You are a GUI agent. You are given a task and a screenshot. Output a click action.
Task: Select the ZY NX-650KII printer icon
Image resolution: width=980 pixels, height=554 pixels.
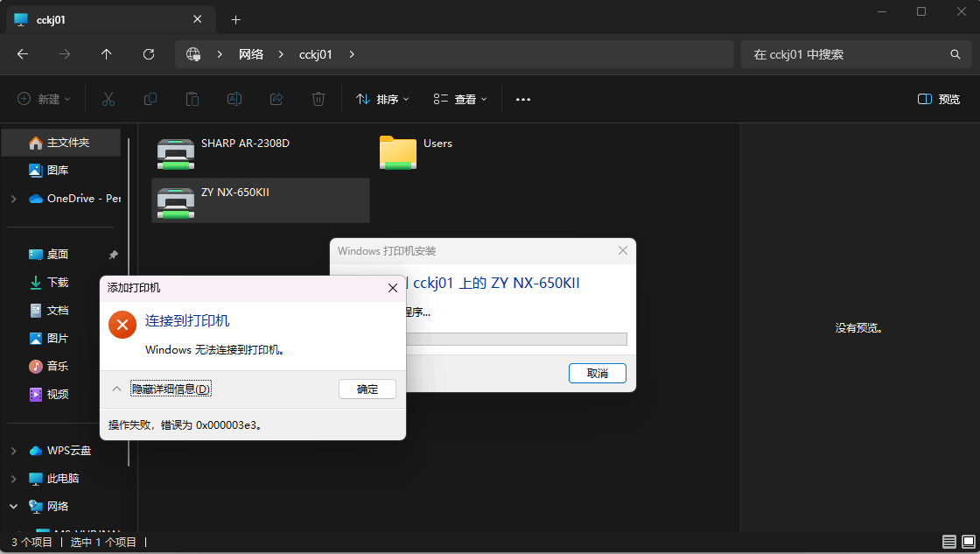coord(176,202)
